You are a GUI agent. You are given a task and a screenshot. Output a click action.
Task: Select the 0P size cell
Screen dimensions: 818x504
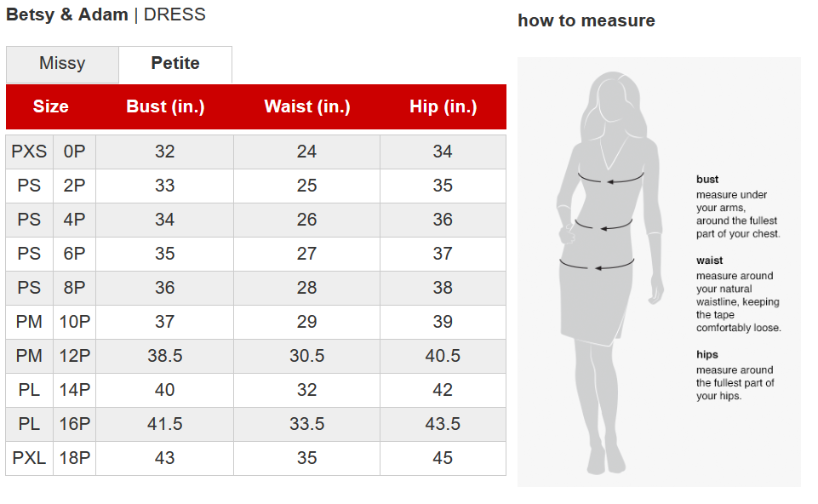pos(74,152)
